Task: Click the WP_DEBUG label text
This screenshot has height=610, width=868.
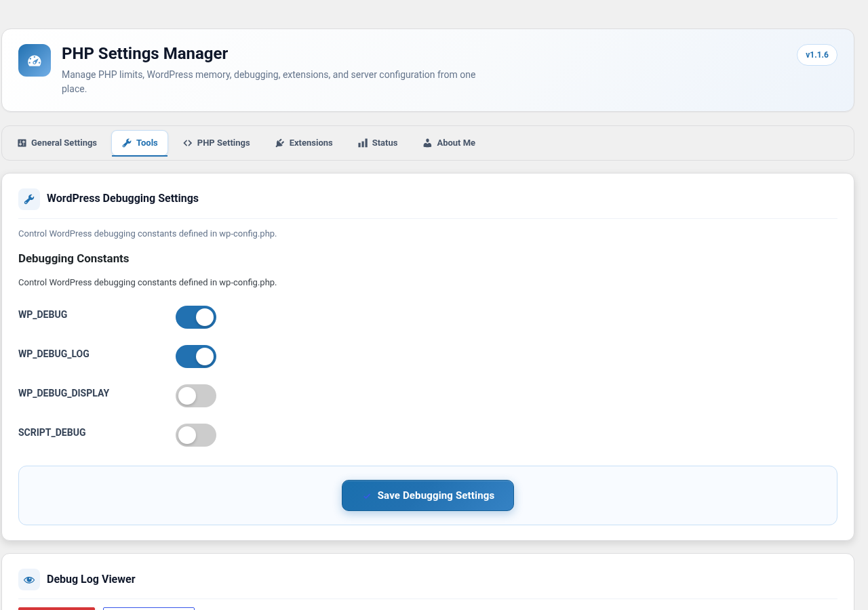Action: pos(43,314)
